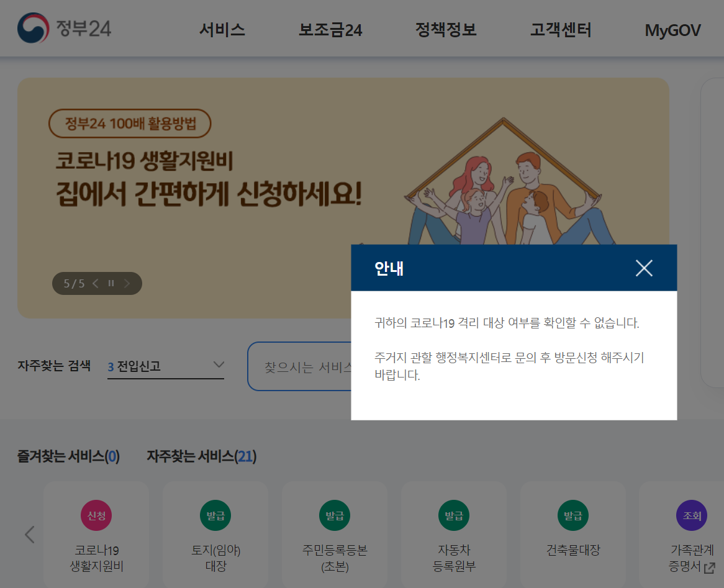The height and width of the screenshot is (588, 724).
Task: Close the 안내 dialog with X
Action: coord(644,268)
